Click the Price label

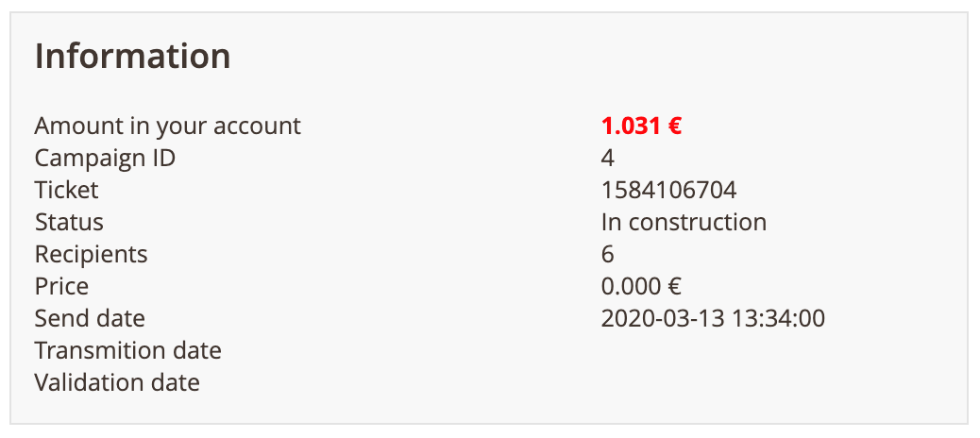coord(62,287)
